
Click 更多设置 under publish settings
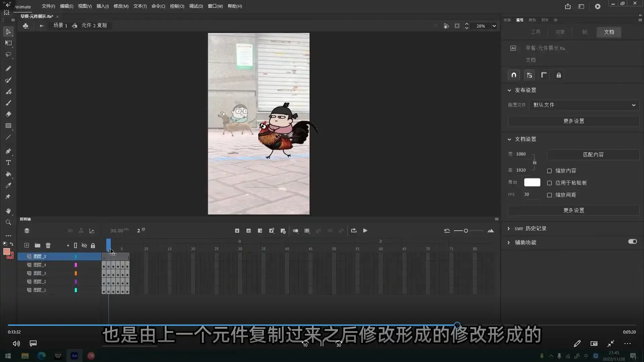coord(573,121)
